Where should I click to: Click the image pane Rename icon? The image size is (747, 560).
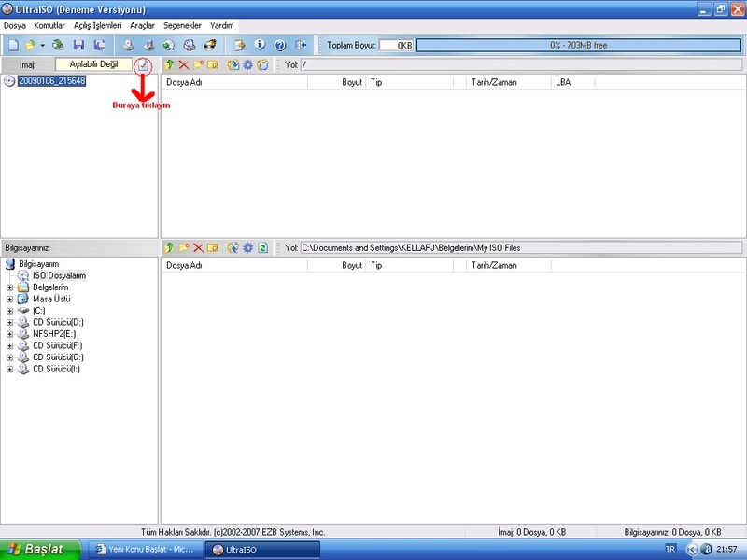coord(213,64)
